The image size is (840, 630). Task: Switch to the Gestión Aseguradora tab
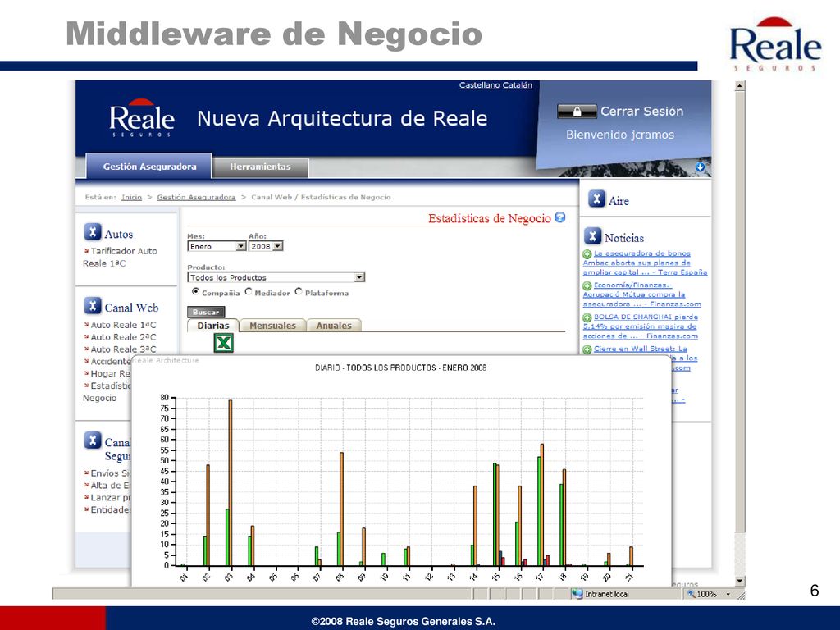coord(149,167)
